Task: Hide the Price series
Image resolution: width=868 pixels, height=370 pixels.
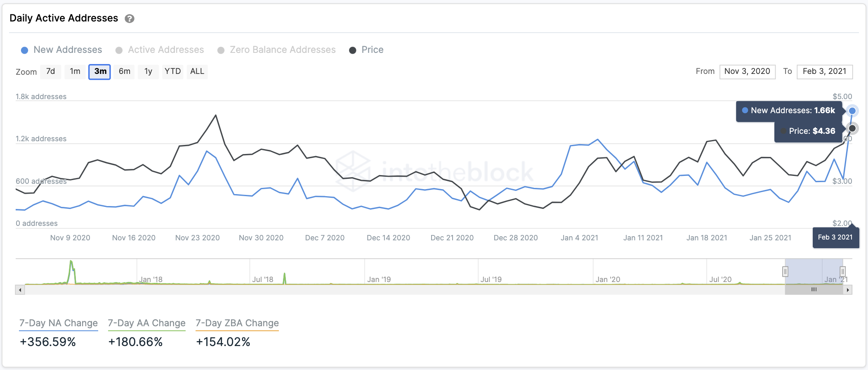Action: pos(366,50)
